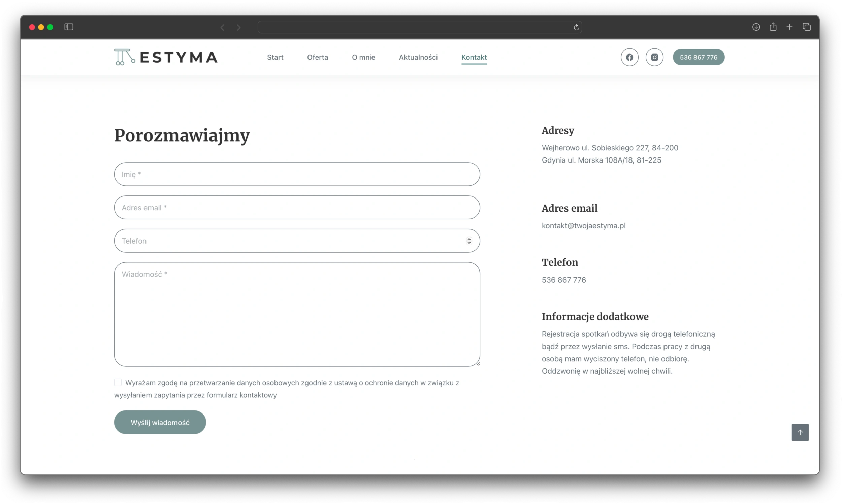The width and height of the screenshot is (842, 504).
Task: Increment the Telefon field stepper up arrow
Action: click(x=469, y=239)
